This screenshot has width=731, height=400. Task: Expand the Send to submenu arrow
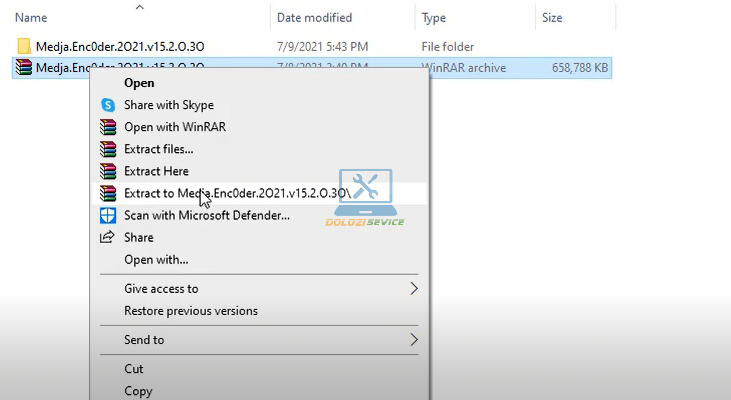414,340
